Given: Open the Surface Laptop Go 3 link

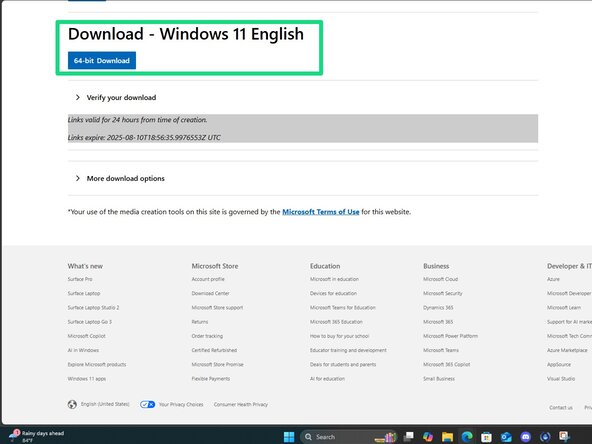Looking at the screenshot, I should coord(90,322).
